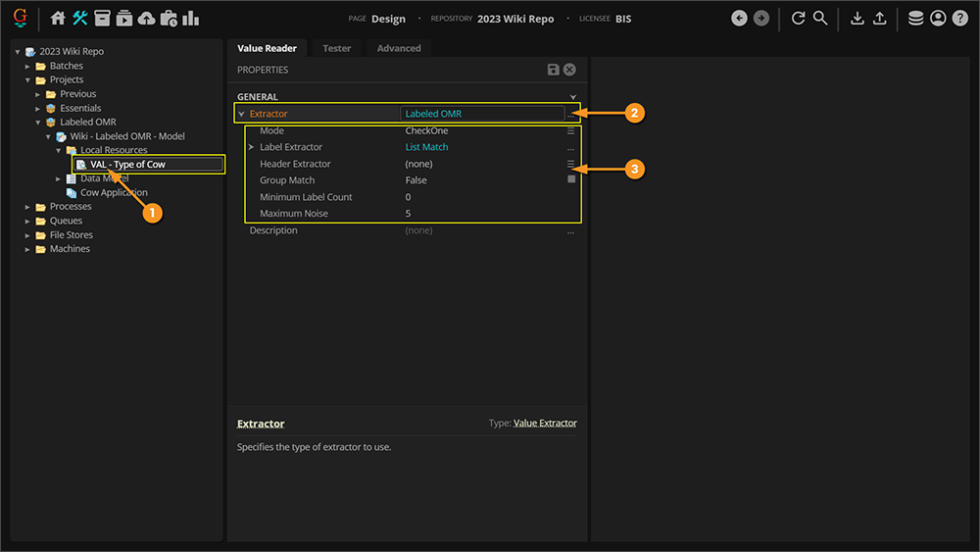Switch to the Tester tab
Viewport: 980px width, 552px height.
coord(336,48)
